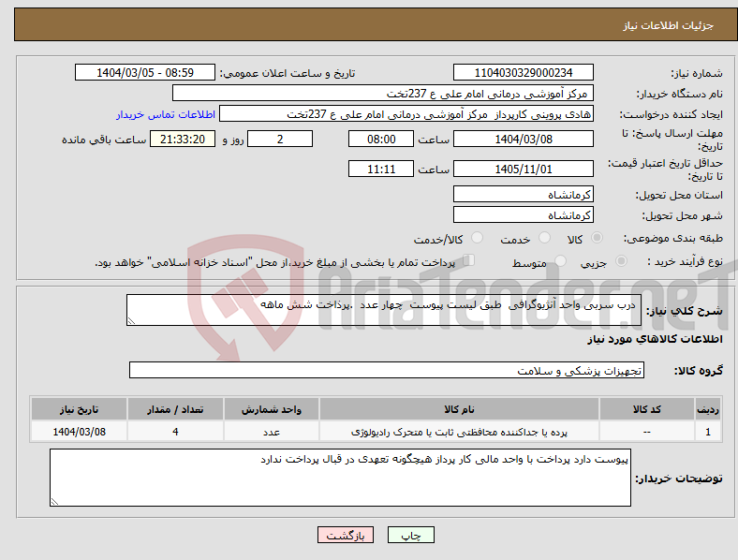The height and width of the screenshot is (560, 738).
Task: Click the طبقه بندی موضوعی label
Action: point(673,239)
